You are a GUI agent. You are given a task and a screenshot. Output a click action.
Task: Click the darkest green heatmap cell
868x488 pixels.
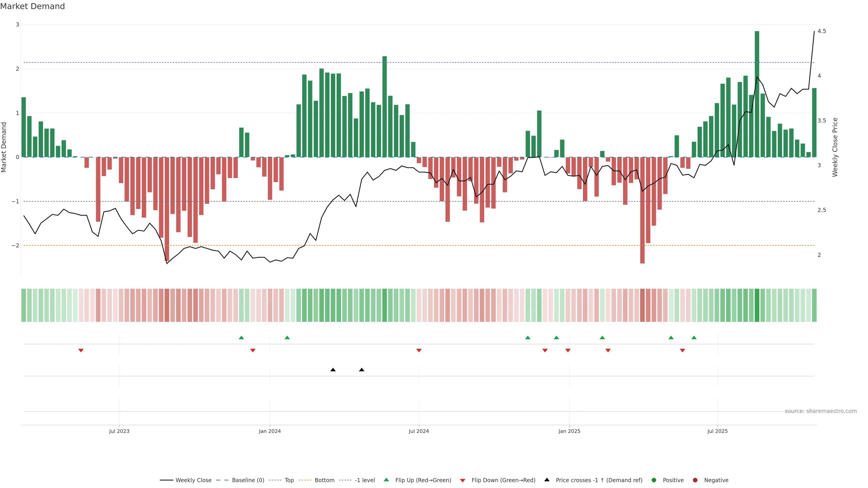point(757,305)
